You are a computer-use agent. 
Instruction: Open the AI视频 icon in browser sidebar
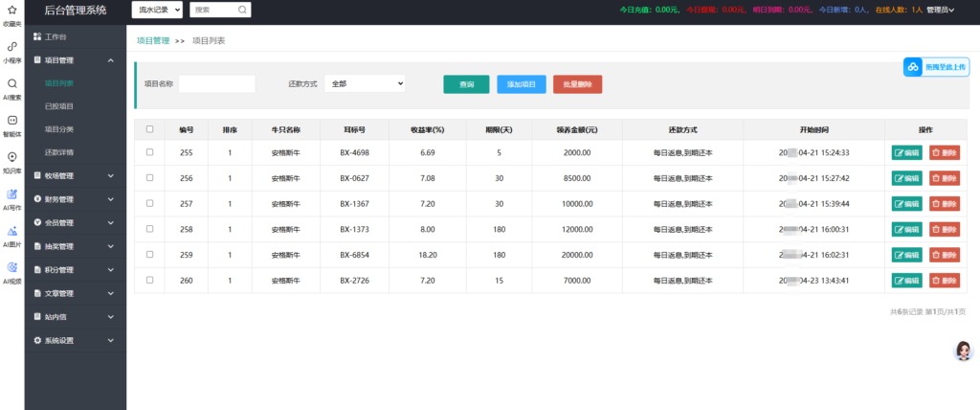(x=11, y=266)
